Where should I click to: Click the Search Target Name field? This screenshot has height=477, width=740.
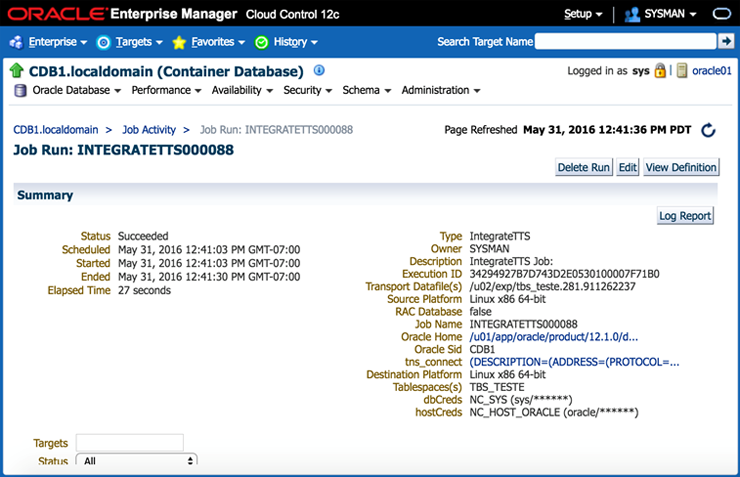(x=625, y=42)
